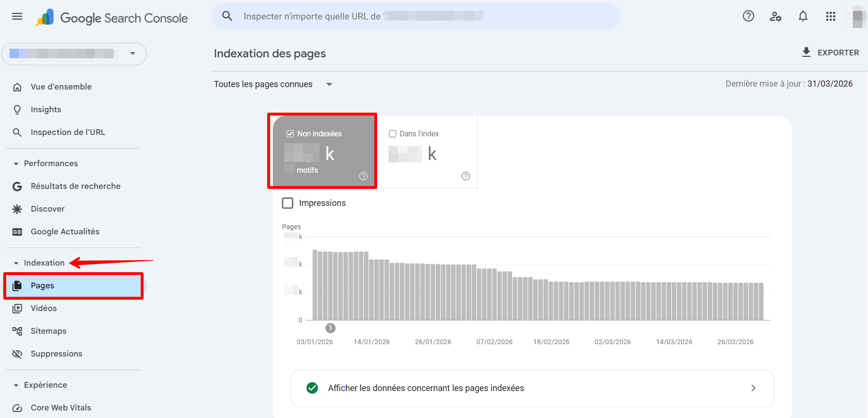Open user and settings management icon
Screen dimensions: 868x418
(x=776, y=17)
